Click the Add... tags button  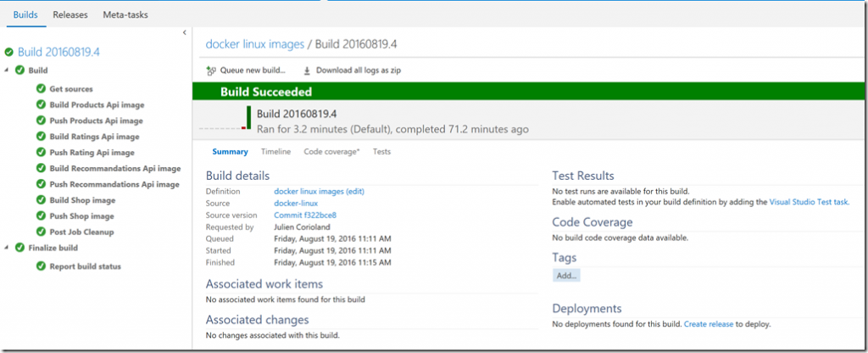(566, 276)
